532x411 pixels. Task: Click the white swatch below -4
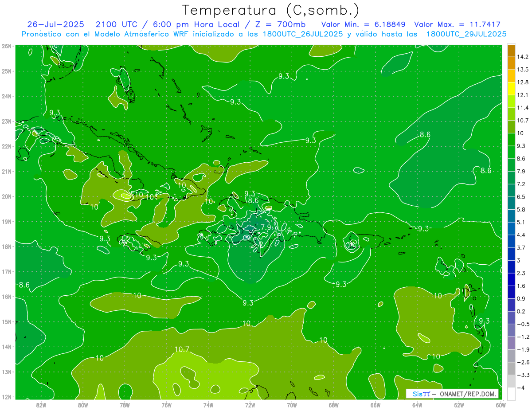coord(511,394)
